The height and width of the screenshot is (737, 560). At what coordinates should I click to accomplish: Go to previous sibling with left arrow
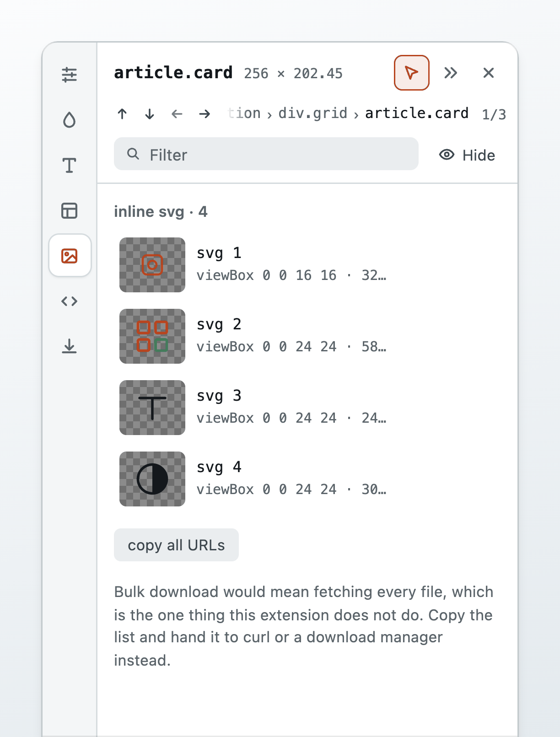point(177,113)
